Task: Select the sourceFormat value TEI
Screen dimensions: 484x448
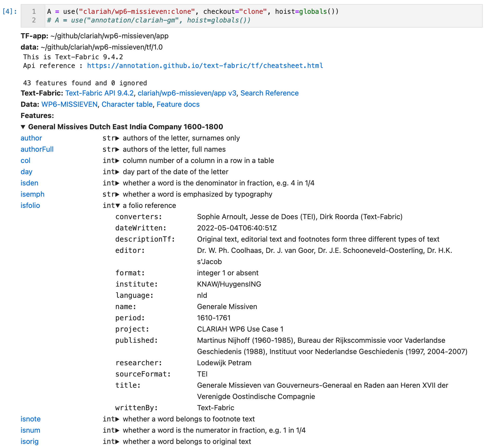Action: [202, 374]
